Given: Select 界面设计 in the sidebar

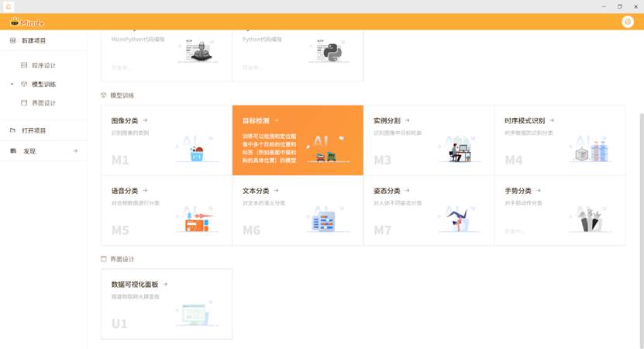Looking at the screenshot, I should [43, 103].
